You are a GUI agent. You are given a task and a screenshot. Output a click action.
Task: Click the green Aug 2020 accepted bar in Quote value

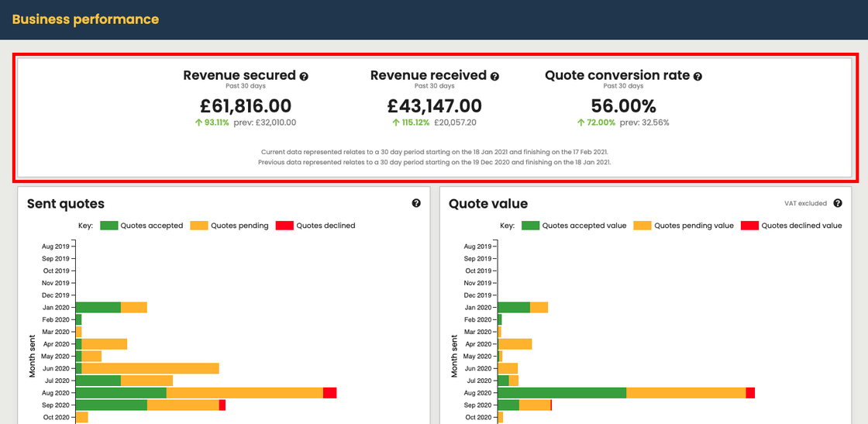(x=562, y=393)
